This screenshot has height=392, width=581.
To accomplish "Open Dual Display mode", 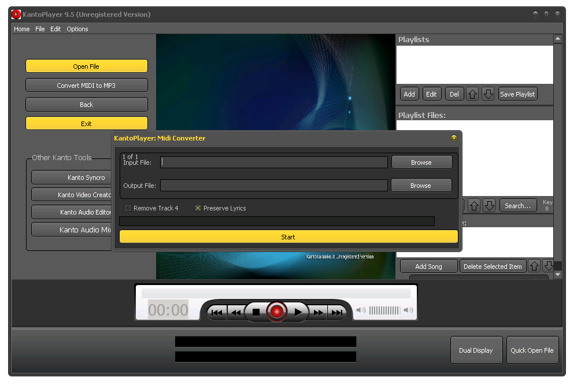I will point(476,350).
